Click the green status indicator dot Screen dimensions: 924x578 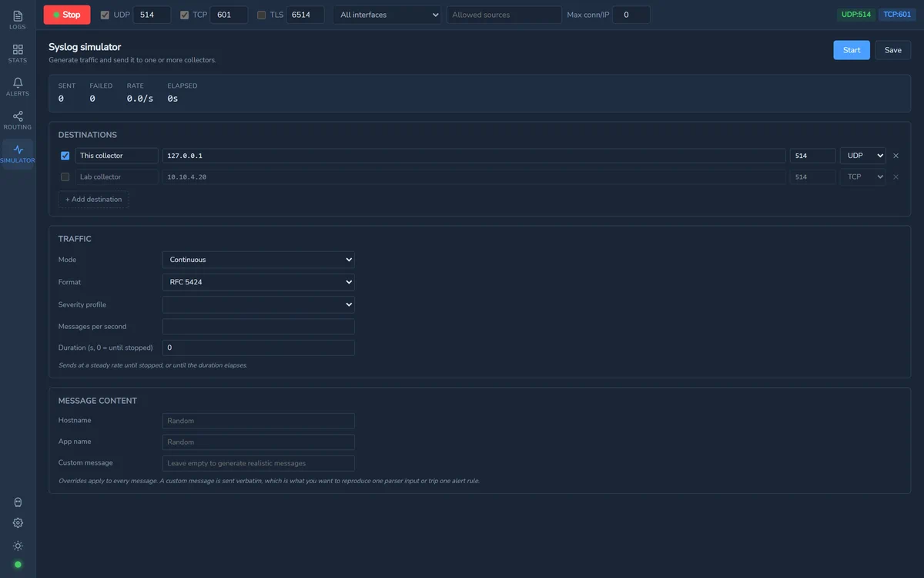[x=18, y=565]
